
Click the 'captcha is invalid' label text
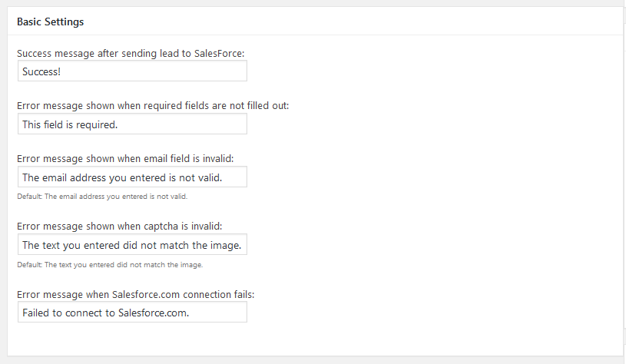point(119,227)
